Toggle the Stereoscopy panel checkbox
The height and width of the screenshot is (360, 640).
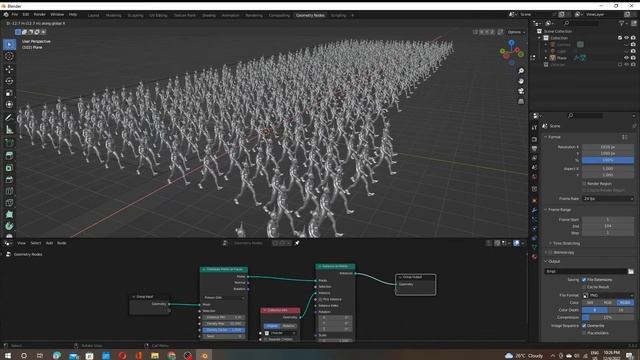[551, 252]
